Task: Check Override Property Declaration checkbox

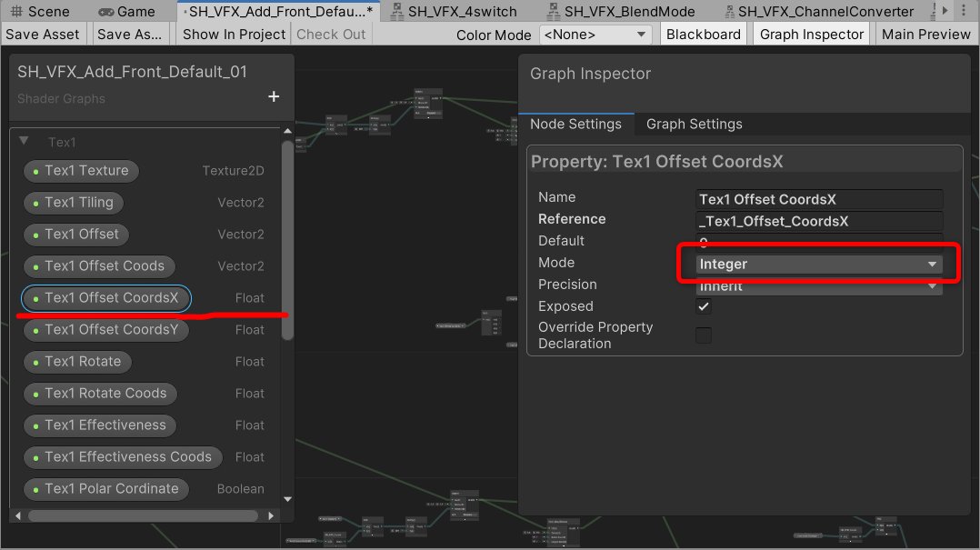Action: point(704,335)
